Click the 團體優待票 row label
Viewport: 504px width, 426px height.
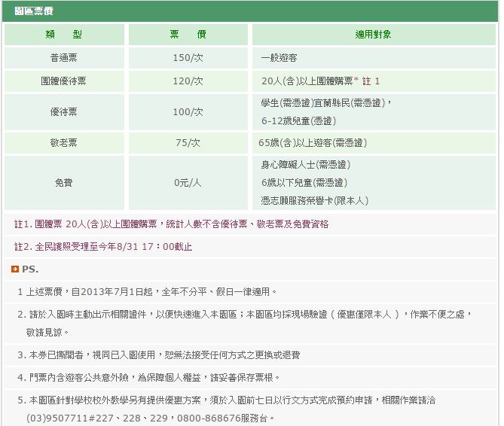click(64, 81)
